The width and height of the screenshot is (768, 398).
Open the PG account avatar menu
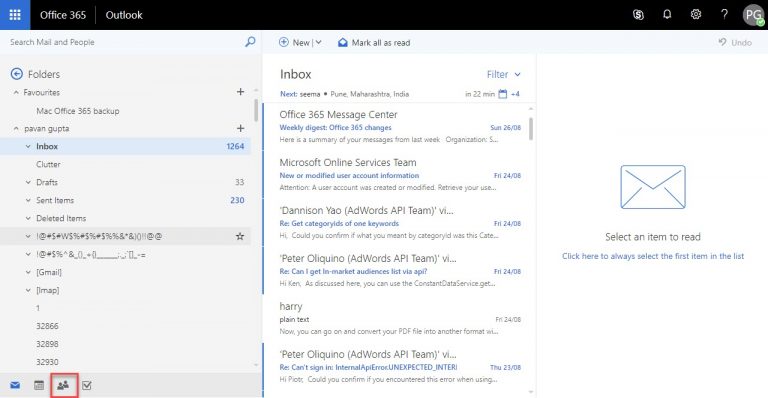753,15
